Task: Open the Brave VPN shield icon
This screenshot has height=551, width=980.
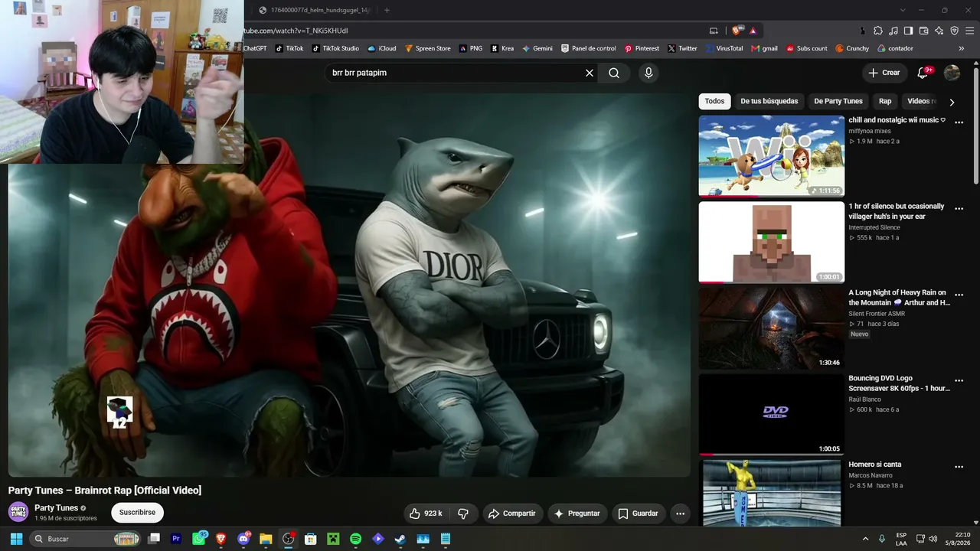Action: click(955, 31)
